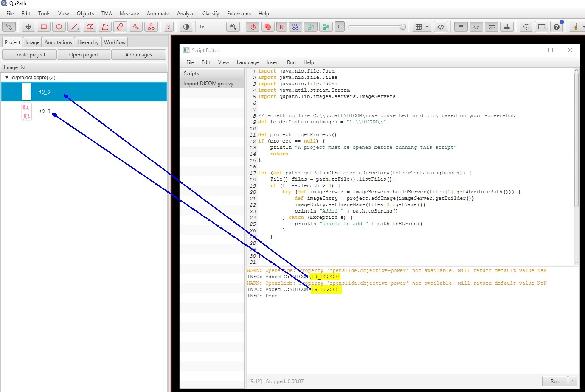The height and width of the screenshot is (392, 585).
Task: Select the Ellipse annotation tool
Action: click(59, 27)
